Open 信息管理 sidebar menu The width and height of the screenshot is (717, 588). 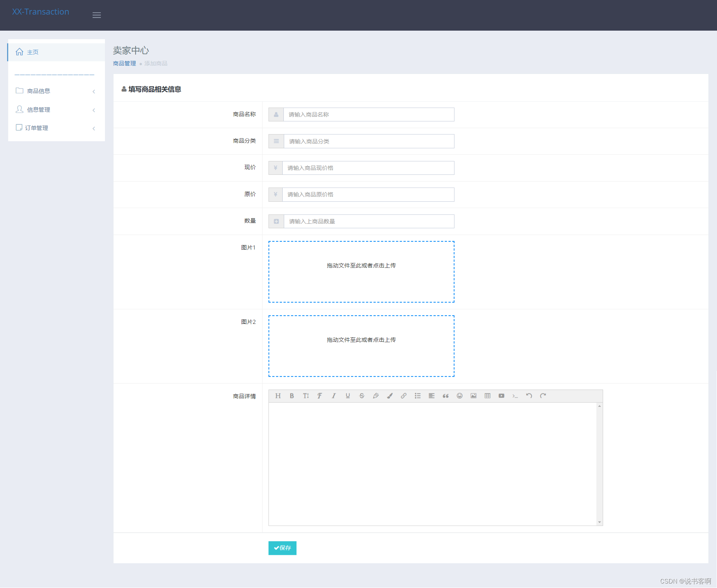56,109
